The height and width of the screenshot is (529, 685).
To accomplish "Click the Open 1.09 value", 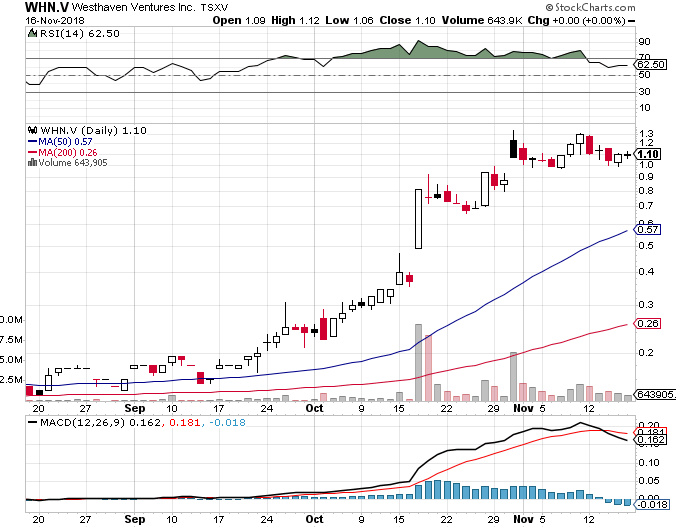I will click(239, 20).
